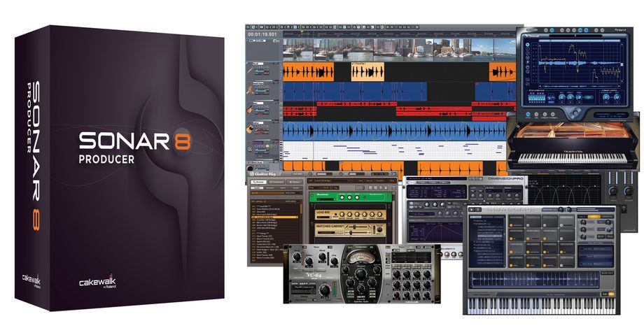This screenshot has height=328, width=644.
Task: Select the MIDI drum track icon
Action: [x=249, y=148]
